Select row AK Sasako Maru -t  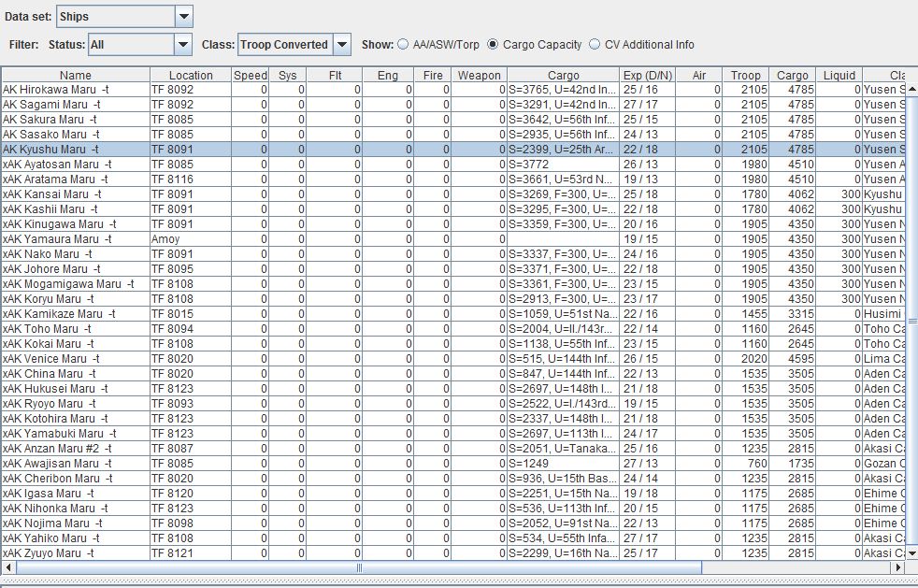click(x=453, y=134)
